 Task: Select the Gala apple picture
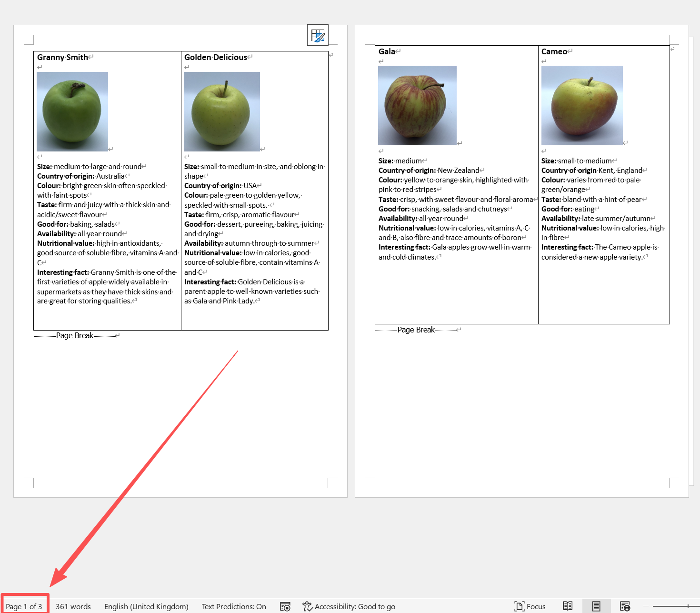[417, 105]
